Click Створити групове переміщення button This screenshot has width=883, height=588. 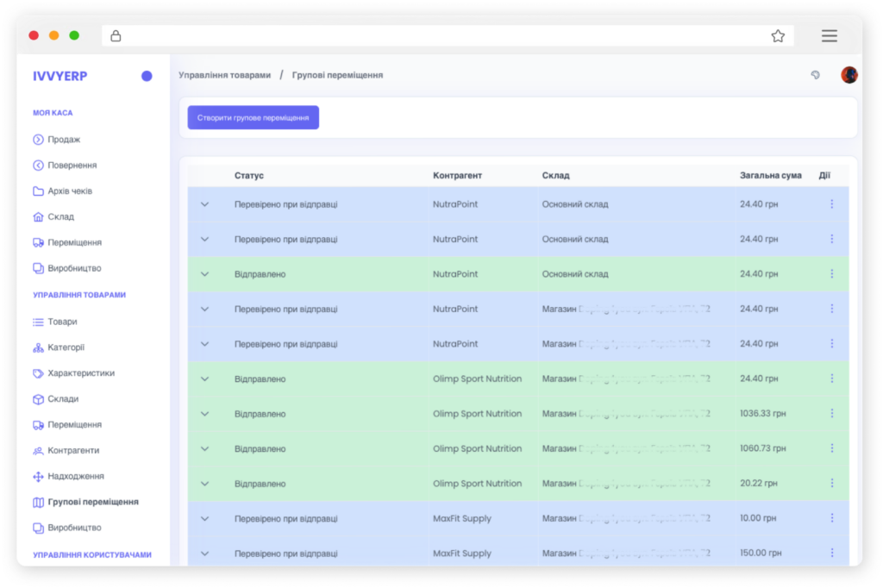254,117
